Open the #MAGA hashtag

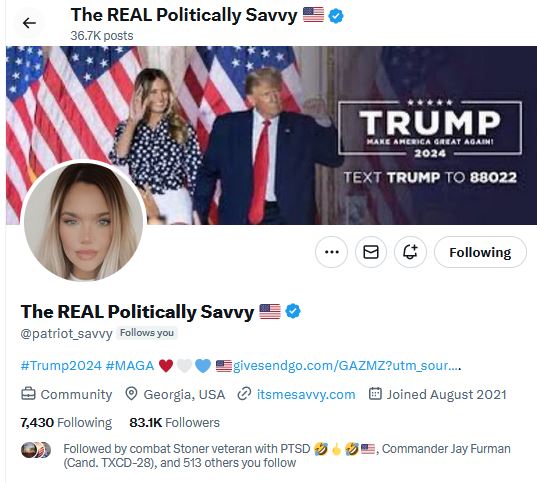[x=130, y=366]
